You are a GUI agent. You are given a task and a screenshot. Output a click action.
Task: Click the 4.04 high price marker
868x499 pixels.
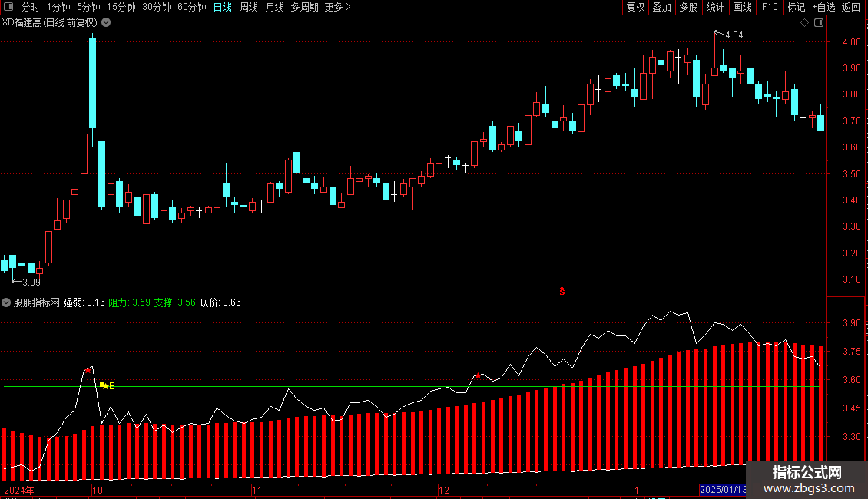pyautogui.click(x=734, y=35)
